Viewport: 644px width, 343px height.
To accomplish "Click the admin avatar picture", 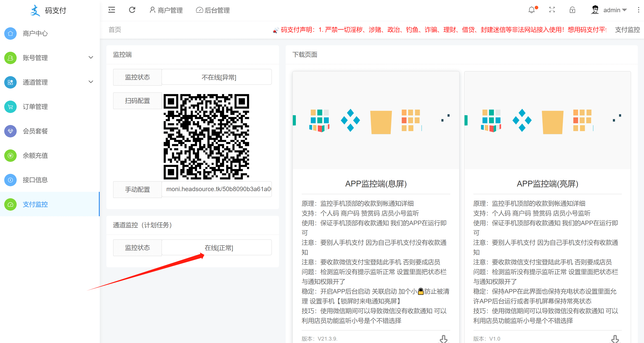I will tap(595, 10).
